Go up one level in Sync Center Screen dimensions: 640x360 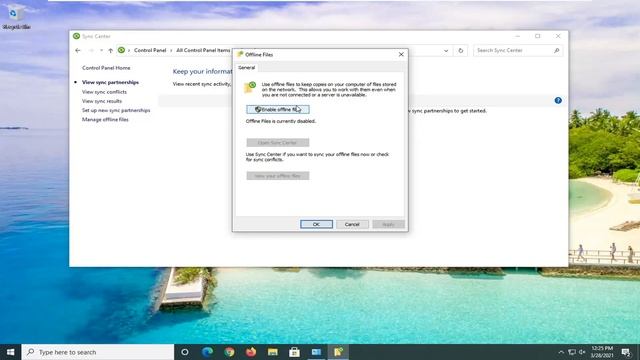110,50
